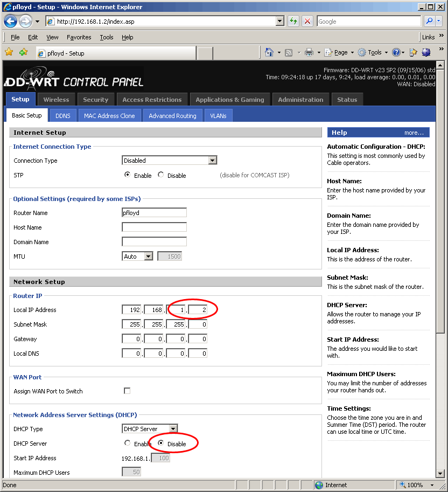Click the red Stop loading icon
The height and width of the screenshot is (492, 448).
(307, 22)
